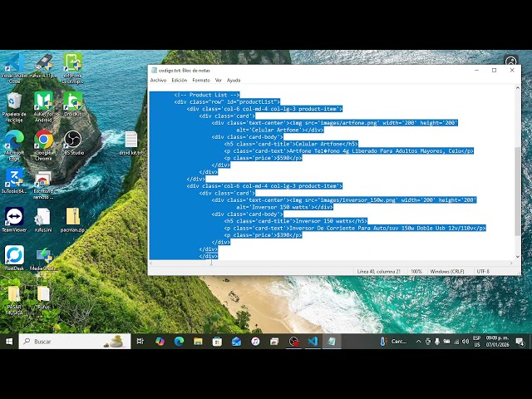Image resolution: width=532 pixels, height=399 pixels.
Task: Click the 100% zoom status entry
Action: (416, 272)
